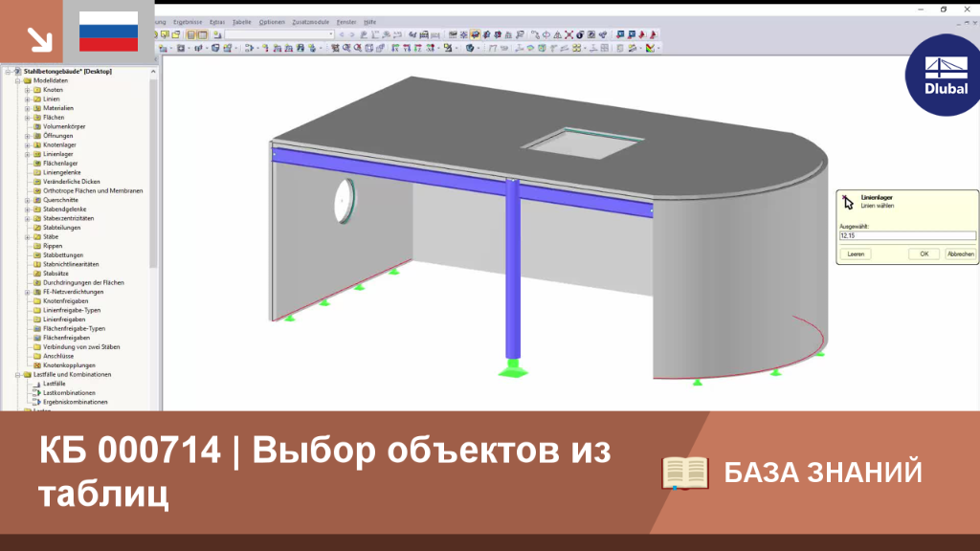Screen dimensions: 980x551
Task: Select Linienlager in the navigator tree
Action: [58, 154]
